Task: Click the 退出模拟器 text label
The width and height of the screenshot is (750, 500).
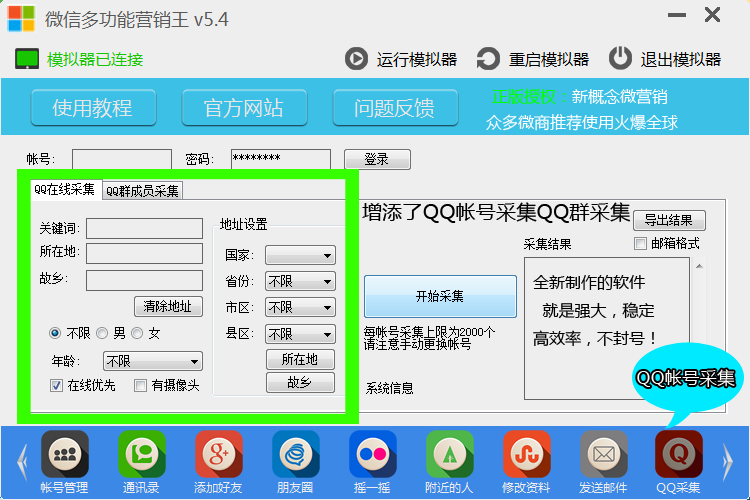Action: pyautogui.click(x=681, y=59)
